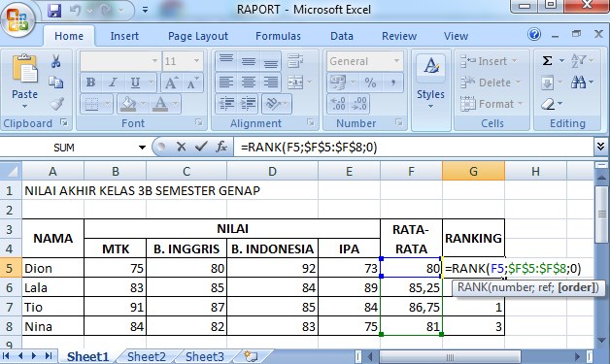
Task: Expand the Name Box dropdown arrow
Action: 142,148
